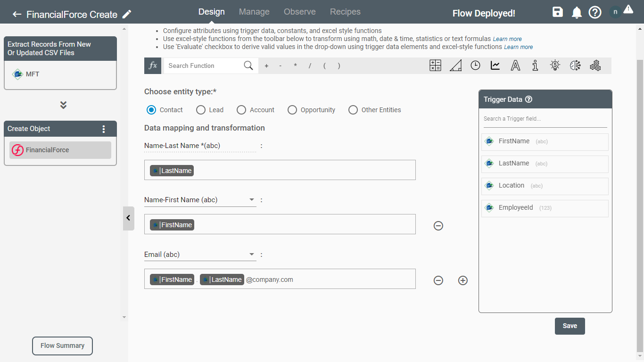Image resolution: width=644 pixels, height=362 pixels.
Task: Open date and time clock functions
Action: click(x=475, y=66)
